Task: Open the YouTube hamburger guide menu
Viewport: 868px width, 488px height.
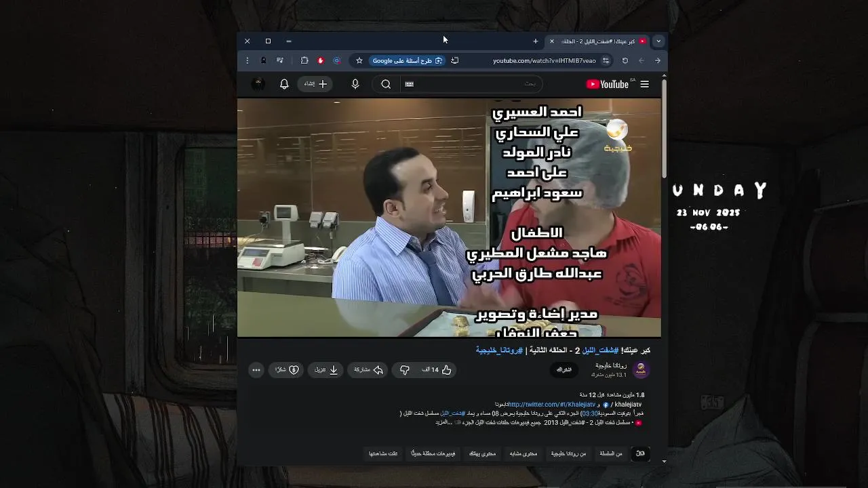Action: pyautogui.click(x=644, y=84)
